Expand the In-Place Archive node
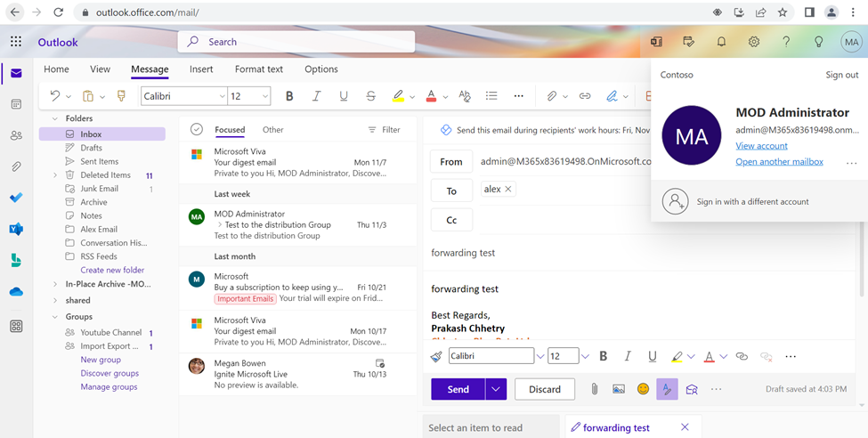This screenshot has width=868, height=438. tap(55, 284)
